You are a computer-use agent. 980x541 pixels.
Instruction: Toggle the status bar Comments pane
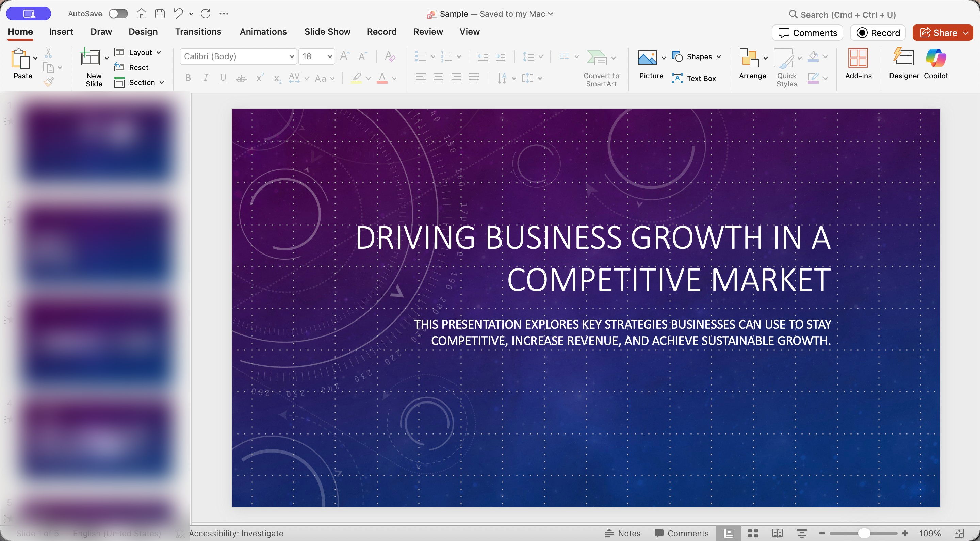coord(682,533)
